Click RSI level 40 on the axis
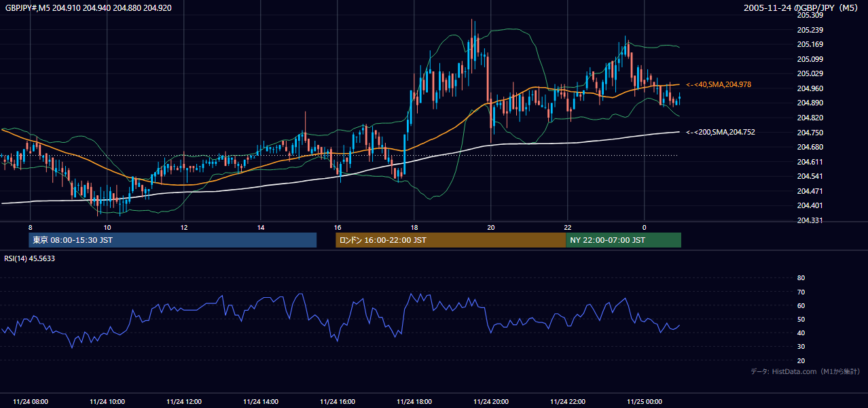Image resolution: width=868 pixels, height=408 pixels. tap(801, 333)
